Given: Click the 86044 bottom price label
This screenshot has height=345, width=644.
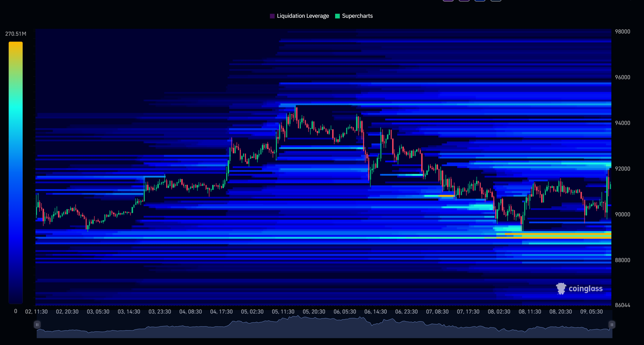Looking at the screenshot, I should (622, 305).
